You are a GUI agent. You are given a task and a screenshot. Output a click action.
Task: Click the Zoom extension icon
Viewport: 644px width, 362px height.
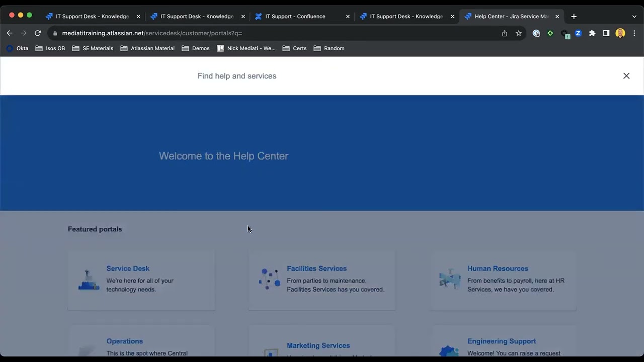[578, 33]
